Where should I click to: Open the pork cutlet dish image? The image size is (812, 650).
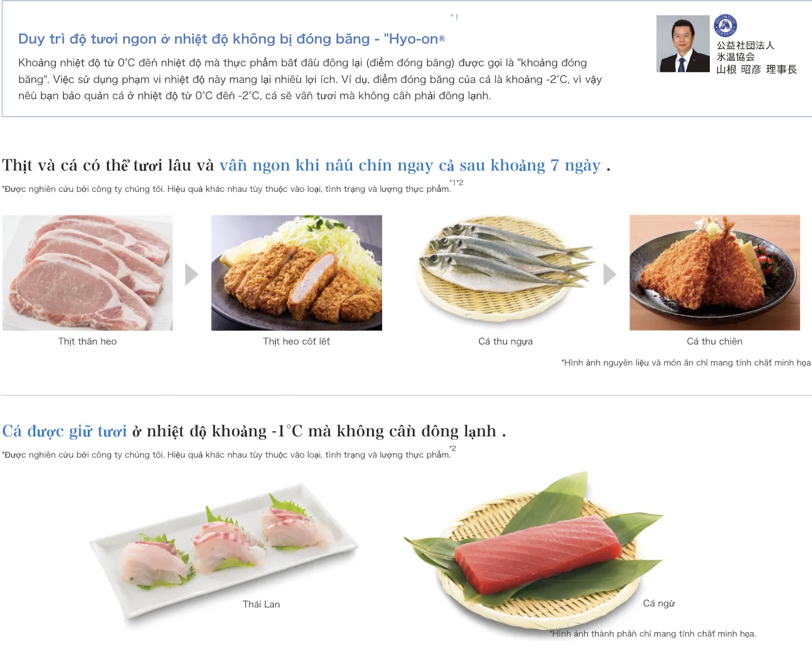tap(296, 273)
